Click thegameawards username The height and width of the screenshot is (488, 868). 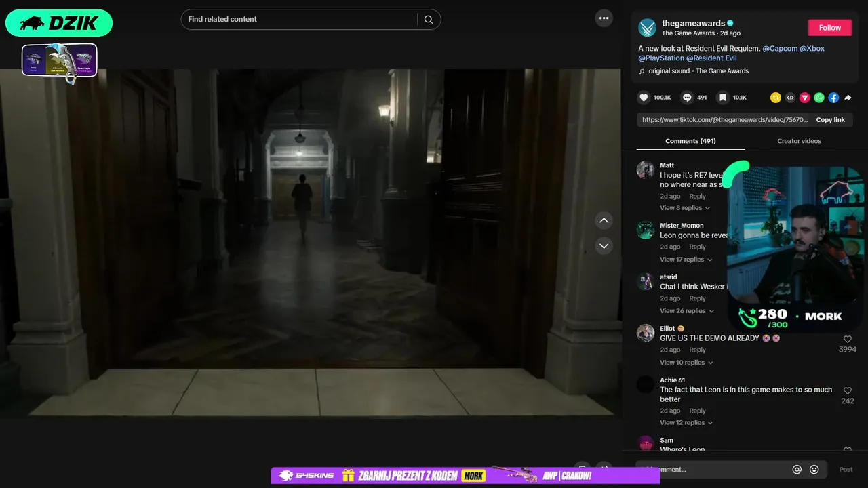coord(693,23)
